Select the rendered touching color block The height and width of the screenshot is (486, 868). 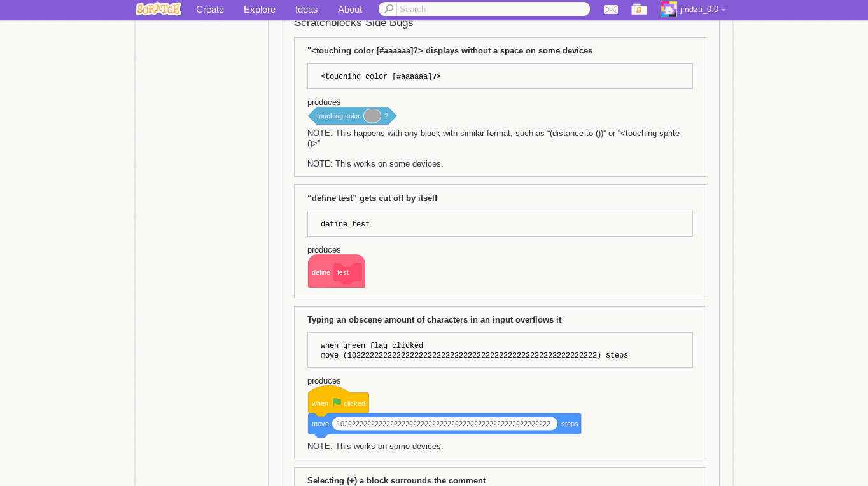click(339, 116)
